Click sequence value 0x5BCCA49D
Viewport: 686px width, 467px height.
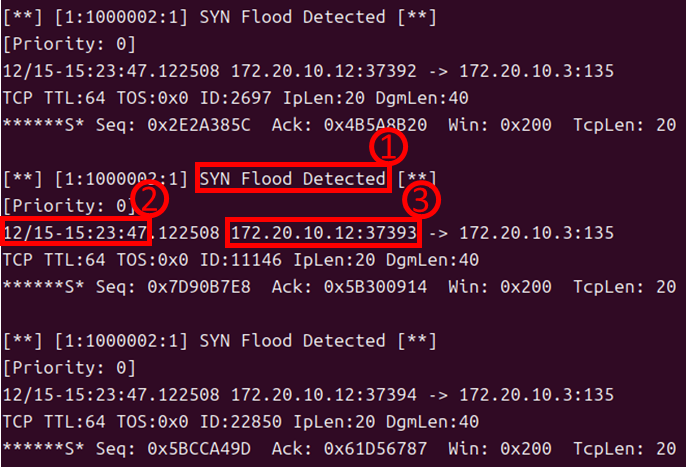[x=199, y=449]
